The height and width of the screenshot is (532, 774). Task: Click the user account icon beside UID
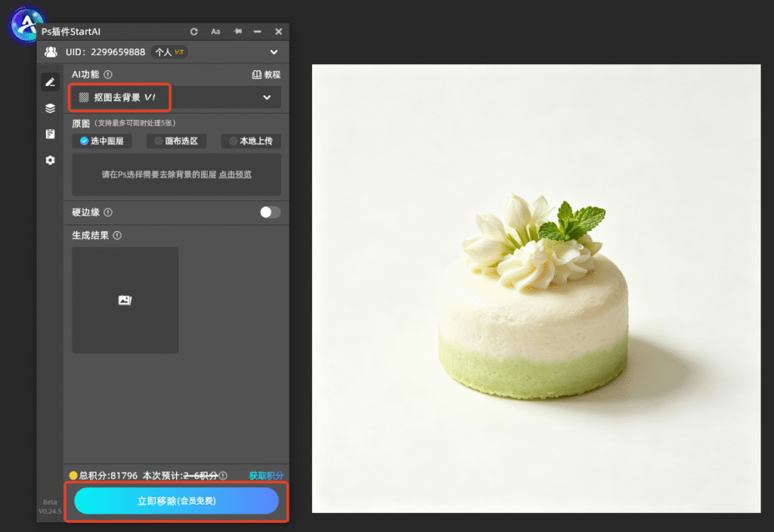tap(51, 52)
